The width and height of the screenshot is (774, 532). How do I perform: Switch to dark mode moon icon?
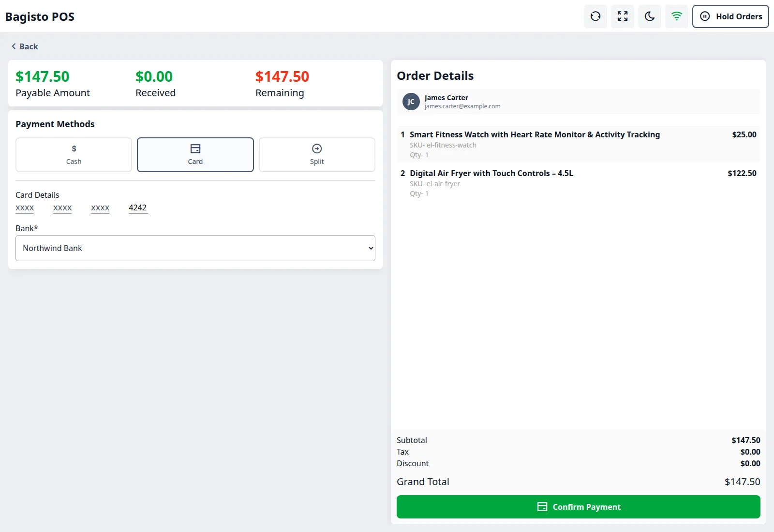pos(650,16)
